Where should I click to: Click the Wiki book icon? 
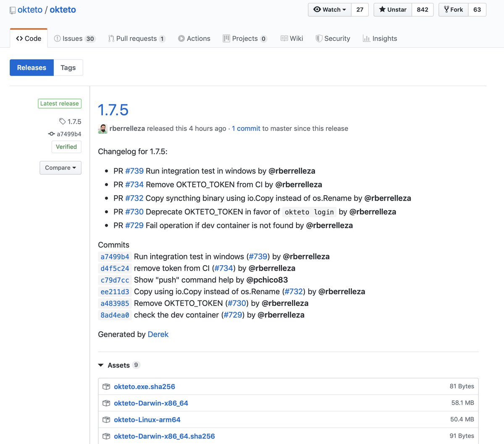point(284,39)
